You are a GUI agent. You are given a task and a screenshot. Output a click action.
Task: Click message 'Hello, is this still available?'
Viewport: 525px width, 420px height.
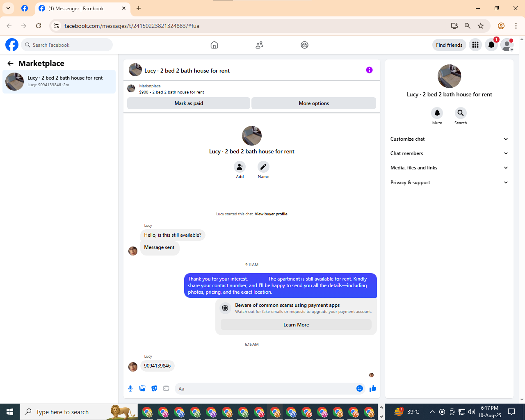[x=173, y=235]
